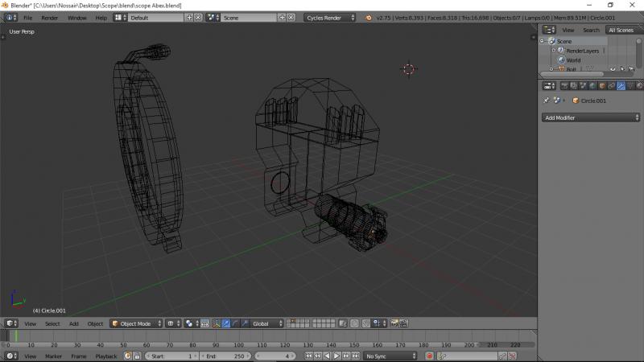644x362 pixels.
Task: Jump to the first frame button
Action: [x=308, y=356]
